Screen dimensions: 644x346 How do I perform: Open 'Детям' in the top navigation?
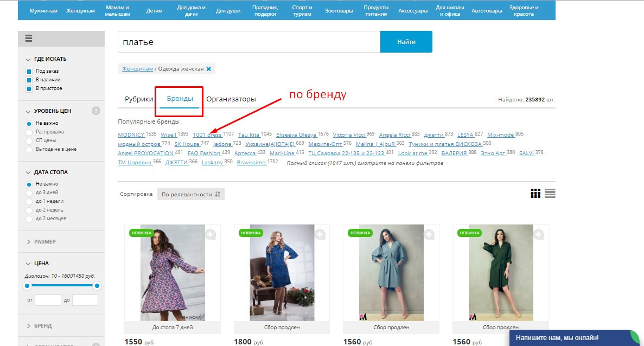point(155,11)
